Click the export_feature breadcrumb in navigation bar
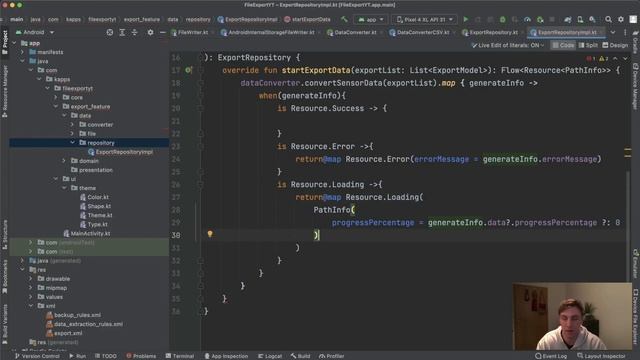The image size is (640, 360). coord(142,19)
